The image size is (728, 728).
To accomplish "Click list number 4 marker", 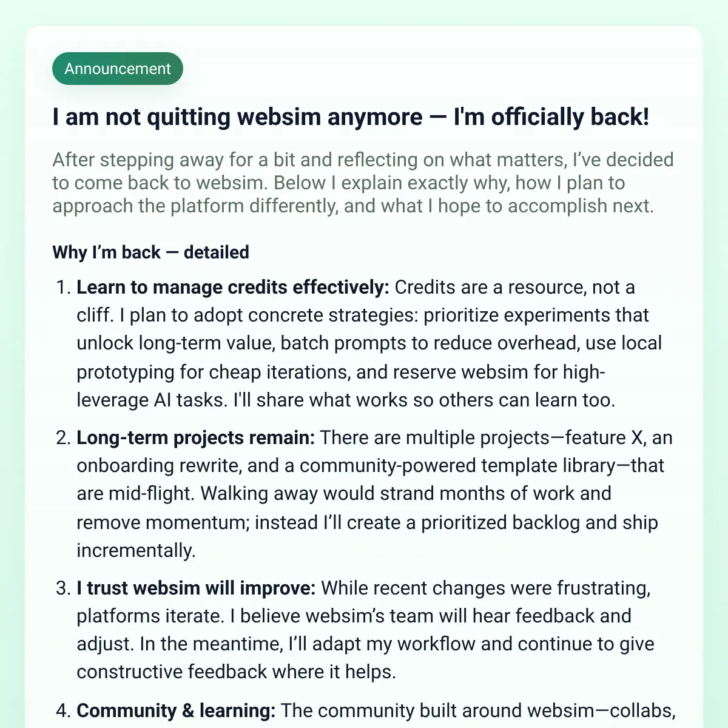I will [x=64, y=710].
